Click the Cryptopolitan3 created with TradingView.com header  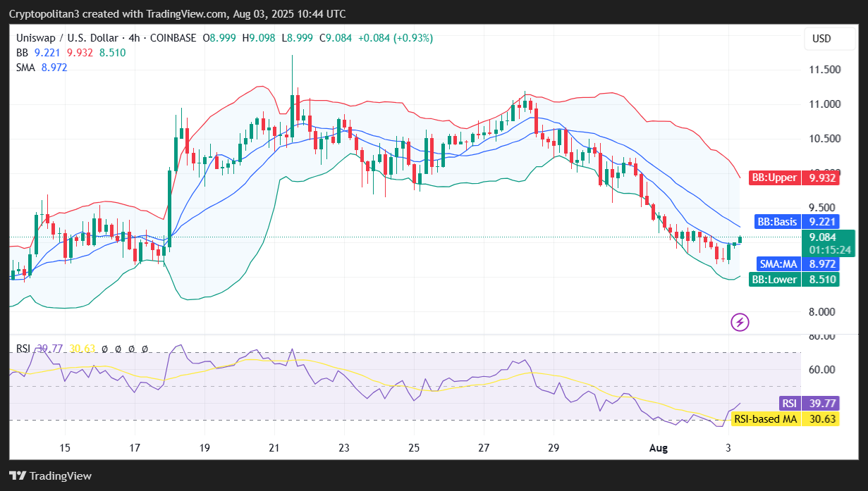177,14
